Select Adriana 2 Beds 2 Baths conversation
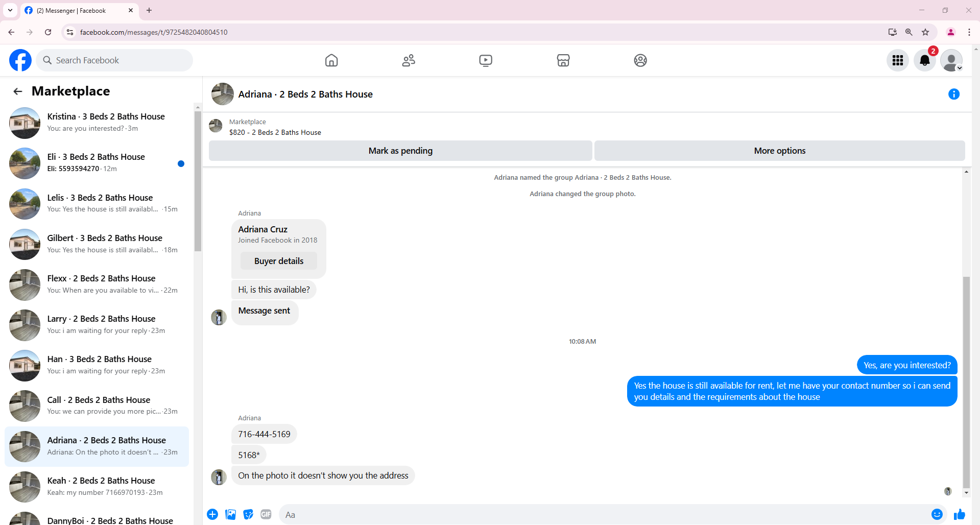 (97, 446)
